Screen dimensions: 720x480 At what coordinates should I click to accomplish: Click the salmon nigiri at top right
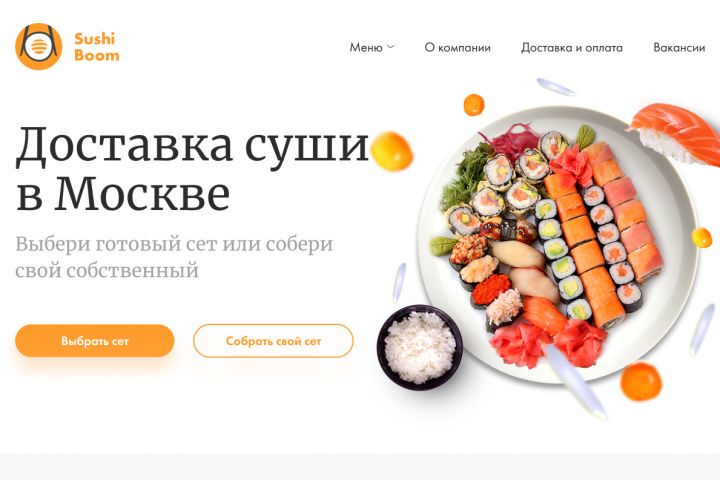pyautogui.click(x=675, y=134)
